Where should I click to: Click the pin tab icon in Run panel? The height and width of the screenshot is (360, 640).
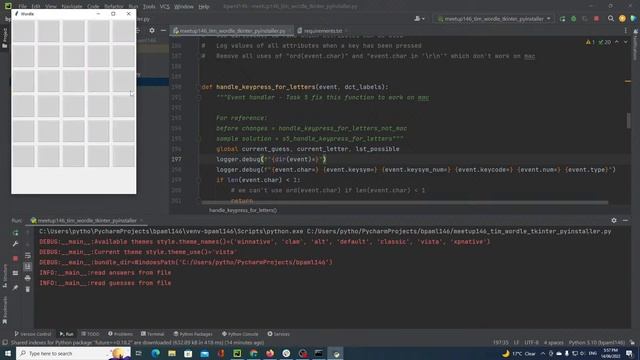point(16,288)
